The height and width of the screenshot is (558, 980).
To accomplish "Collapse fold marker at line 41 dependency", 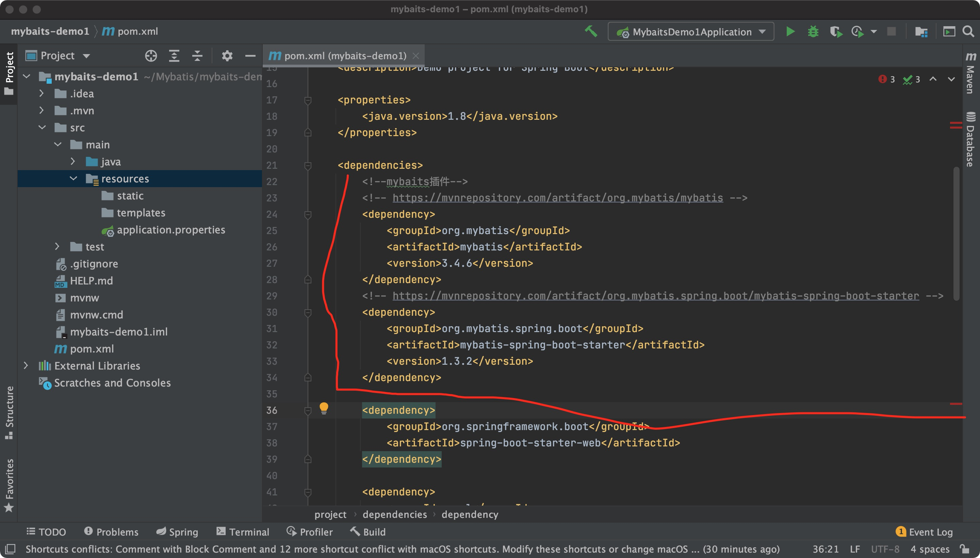I will click(308, 492).
